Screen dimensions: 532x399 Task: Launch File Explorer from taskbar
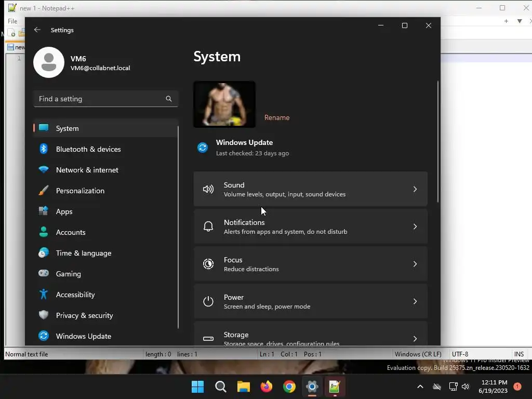(244, 387)
